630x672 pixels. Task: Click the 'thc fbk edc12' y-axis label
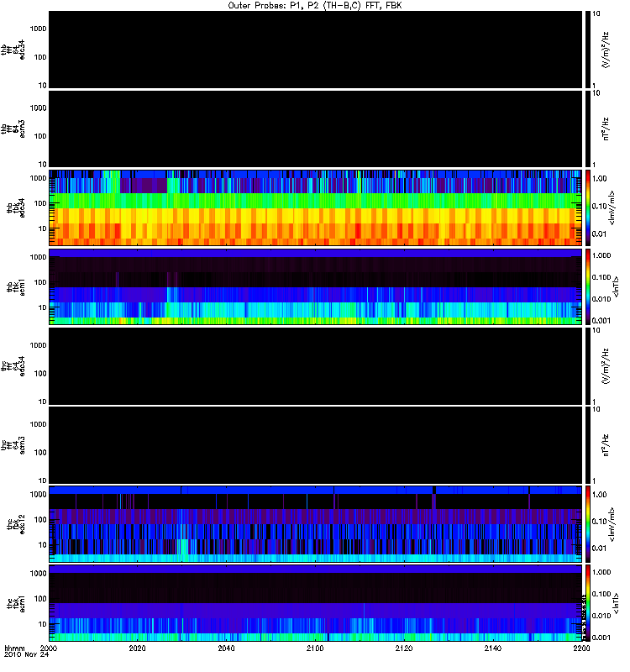(15, 524)
